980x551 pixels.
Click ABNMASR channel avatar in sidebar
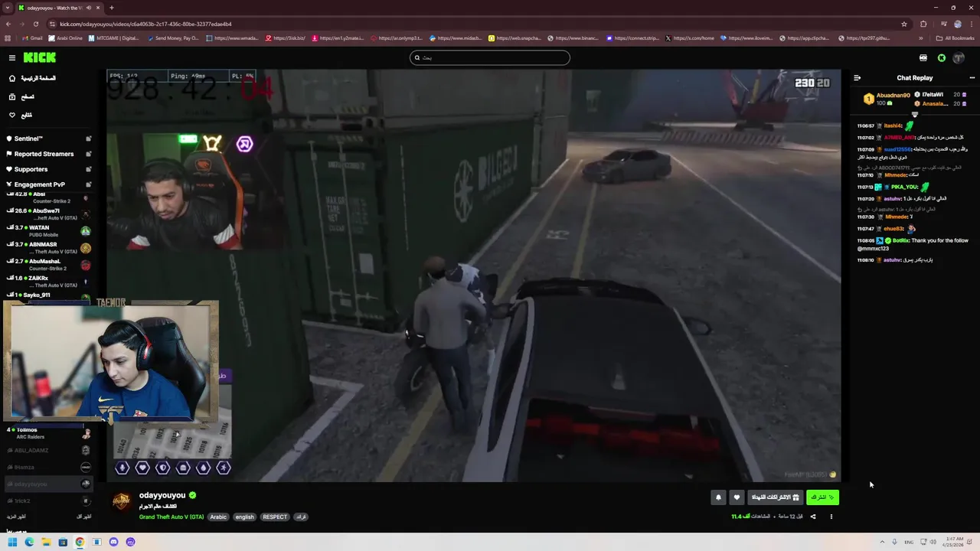[x=86, y=248]
